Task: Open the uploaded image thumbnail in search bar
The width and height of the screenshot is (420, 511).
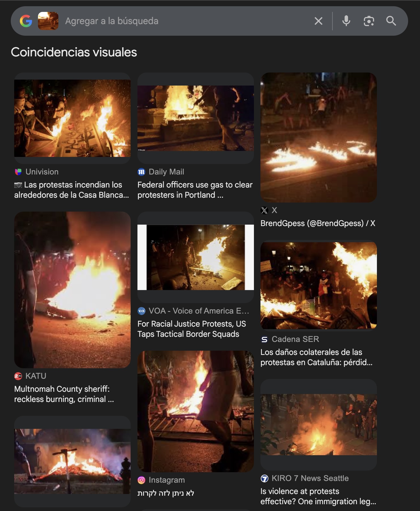Action: click(48, 21)
